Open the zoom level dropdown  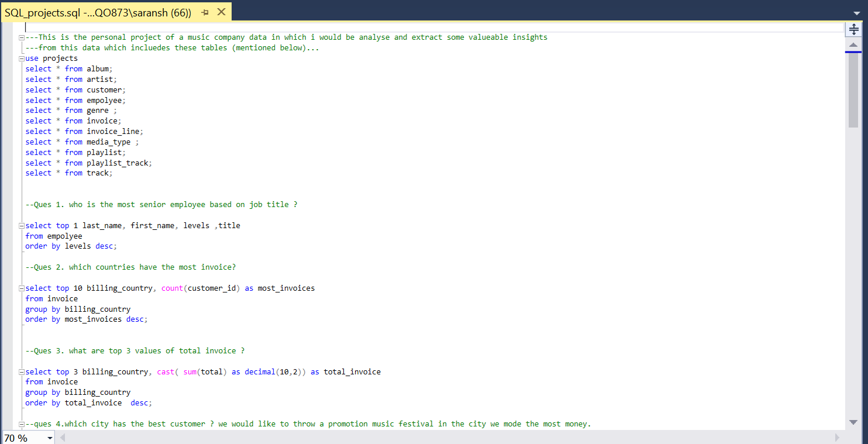coord(50,438)
